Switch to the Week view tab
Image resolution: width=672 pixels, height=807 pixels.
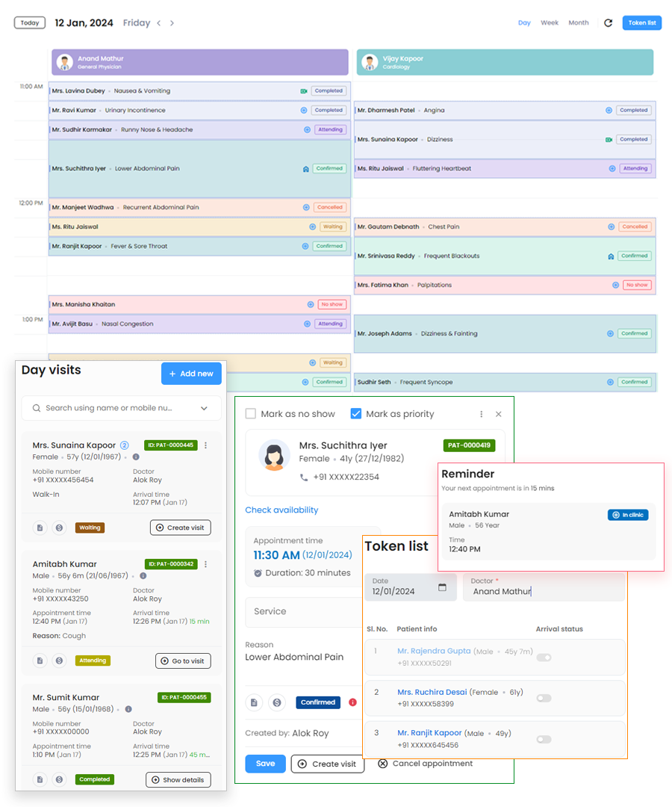point(550,23)
